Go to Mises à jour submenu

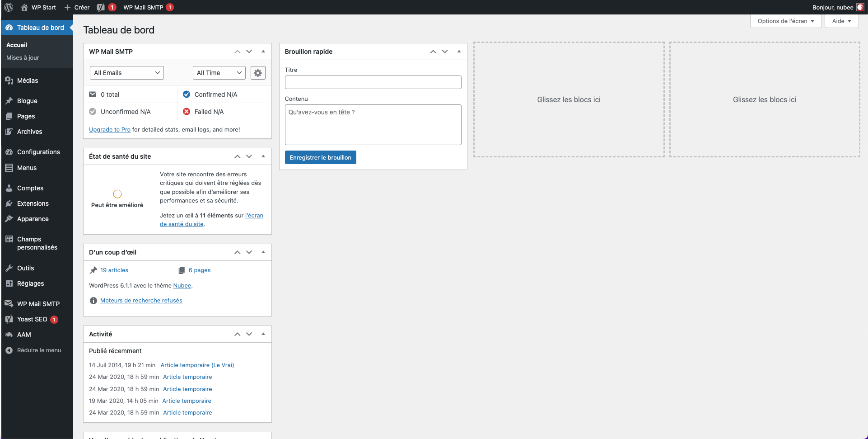click(23, 57)
